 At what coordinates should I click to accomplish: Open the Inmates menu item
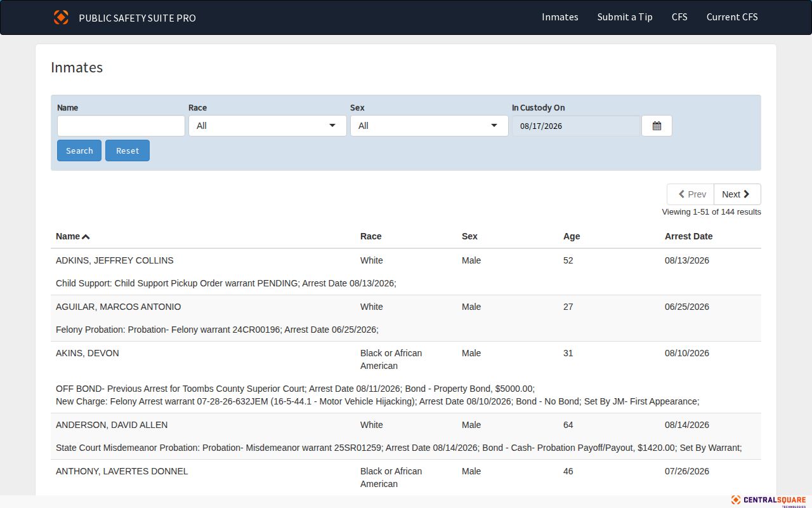pos(560,17)
